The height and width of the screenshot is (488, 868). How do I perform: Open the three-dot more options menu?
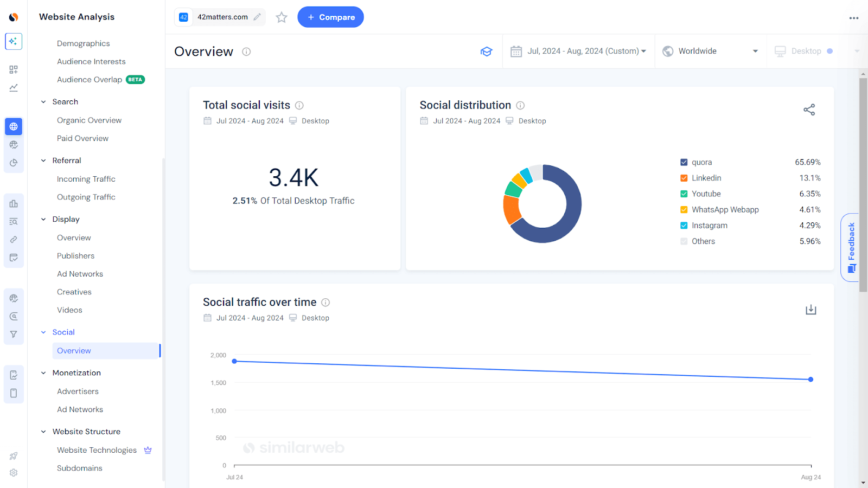coord(854,18)
